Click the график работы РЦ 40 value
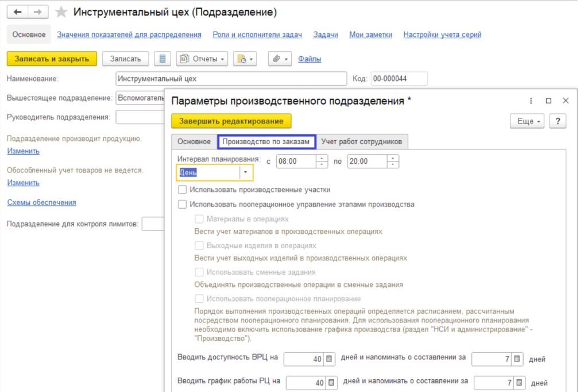The height and width of the screenshot is (392, 588). [x=307, y=383]
